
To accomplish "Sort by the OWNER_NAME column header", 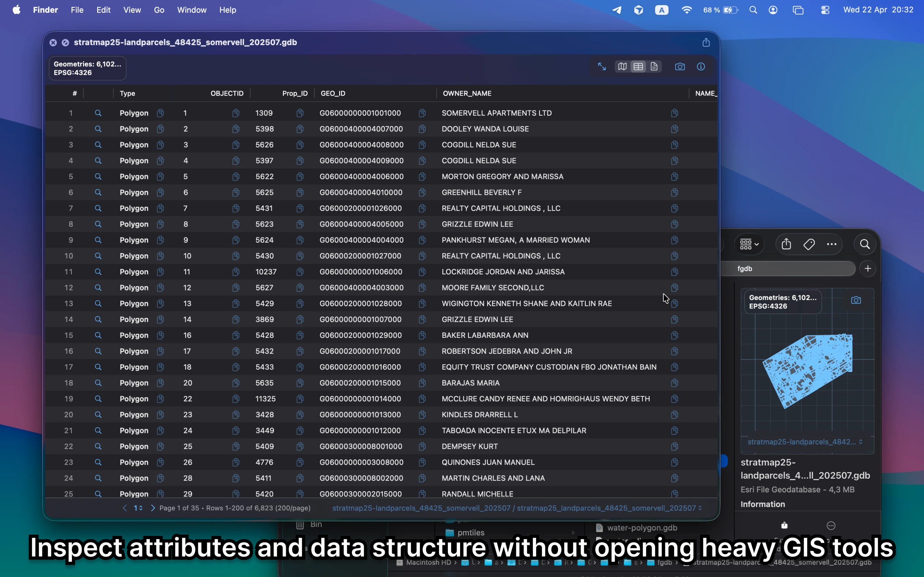I will pyautogui.click(x=467, y=93).
